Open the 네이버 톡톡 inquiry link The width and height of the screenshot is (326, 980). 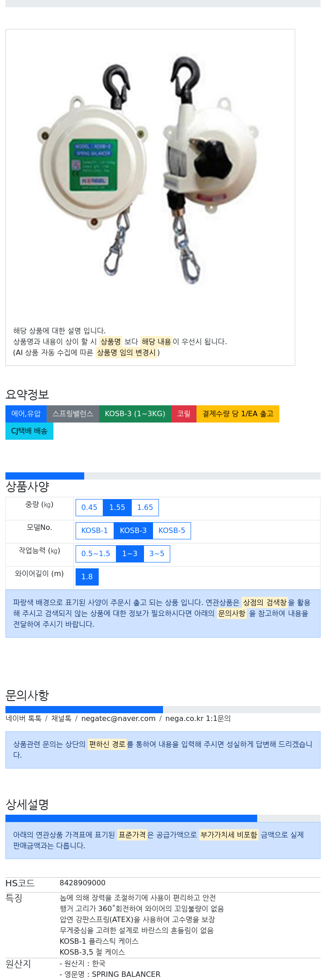(x=24, y=718)
